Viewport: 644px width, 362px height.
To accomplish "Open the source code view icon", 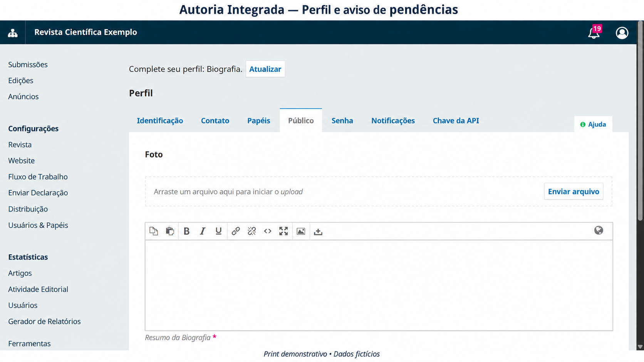I will 268,231.
